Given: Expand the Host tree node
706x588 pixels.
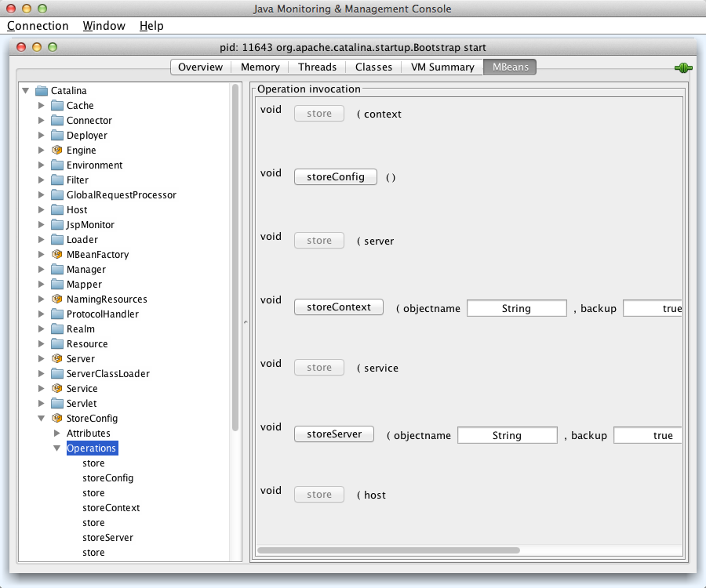Looking at the screenshot, I should 42,209.
